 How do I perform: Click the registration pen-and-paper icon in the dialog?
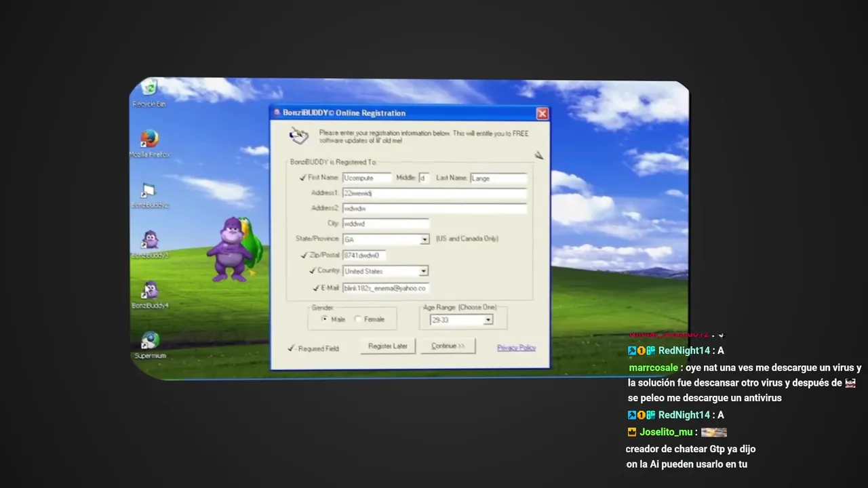pyautogui.click(x=299, y=136)
